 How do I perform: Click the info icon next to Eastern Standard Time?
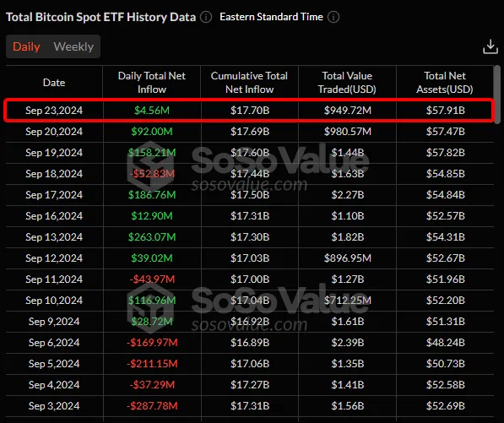tap(333, 17)
